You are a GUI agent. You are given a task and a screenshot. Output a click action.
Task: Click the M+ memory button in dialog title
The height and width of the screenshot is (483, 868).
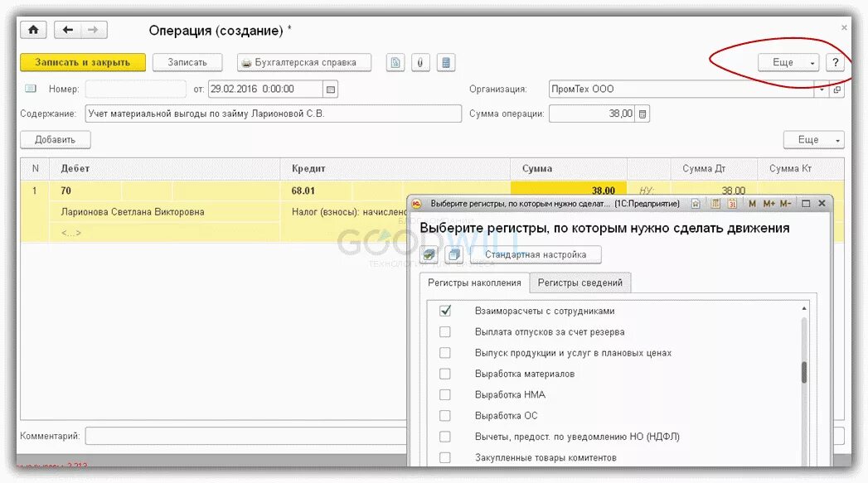769,204
